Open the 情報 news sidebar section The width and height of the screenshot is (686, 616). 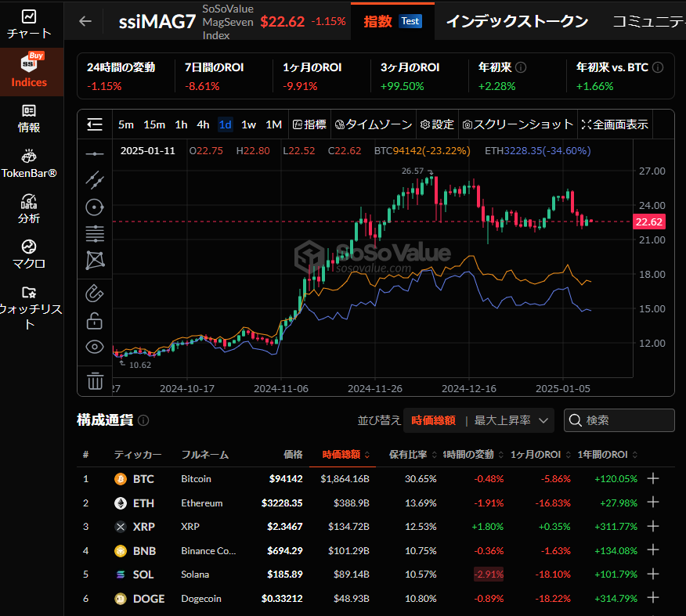point(29,118)
